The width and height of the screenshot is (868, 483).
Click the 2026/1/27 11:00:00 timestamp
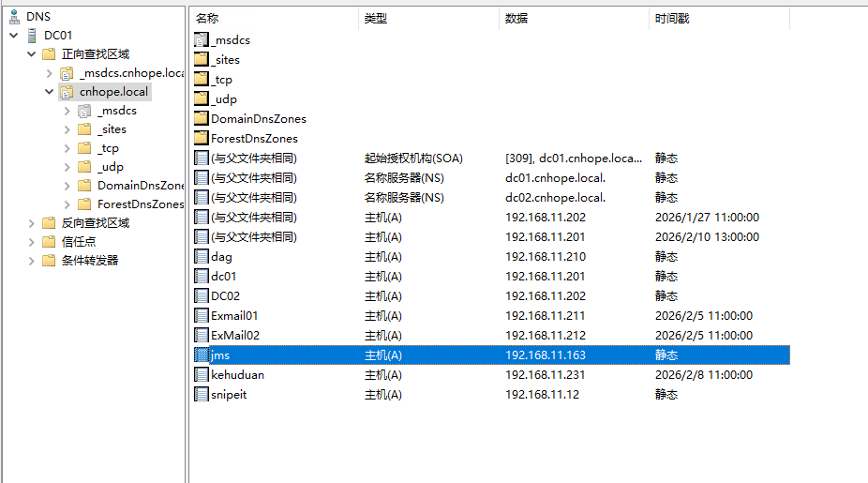(707, 218)
